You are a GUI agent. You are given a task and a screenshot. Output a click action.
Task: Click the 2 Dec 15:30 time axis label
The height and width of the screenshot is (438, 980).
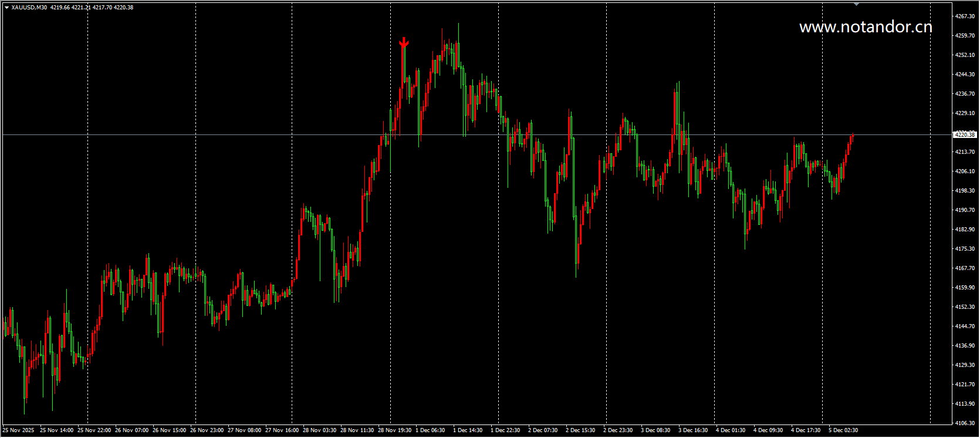(580, 430)
